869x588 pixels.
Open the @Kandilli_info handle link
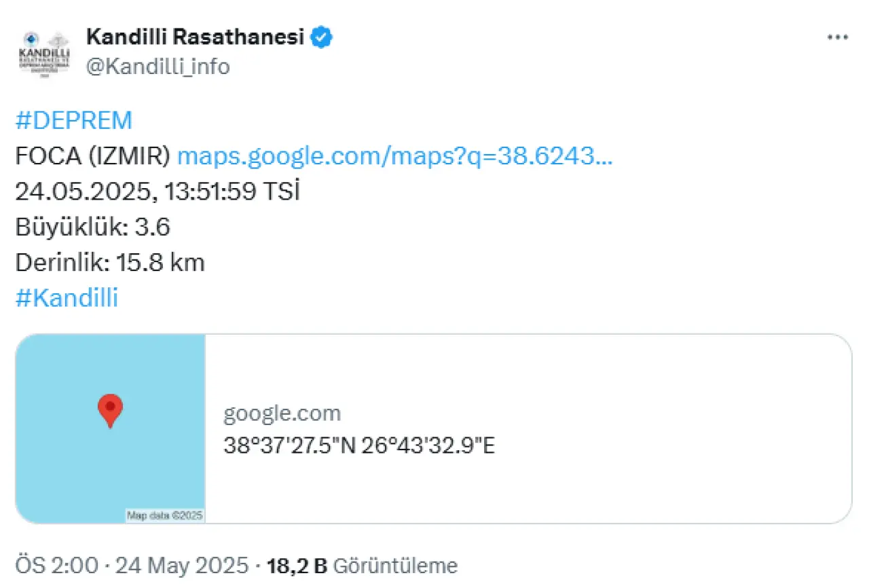click(x=158, y=67)
